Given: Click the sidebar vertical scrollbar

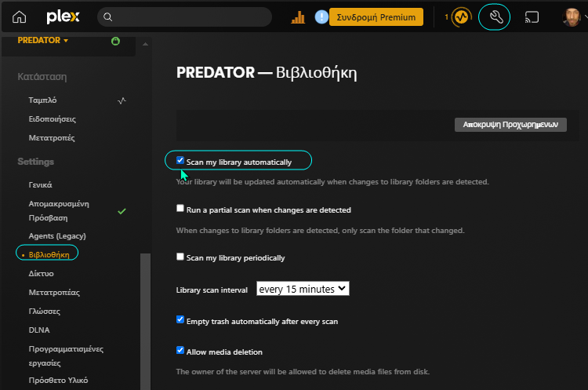Looking at the screenshot, I should pyautogui.click(x=146, y=321).
